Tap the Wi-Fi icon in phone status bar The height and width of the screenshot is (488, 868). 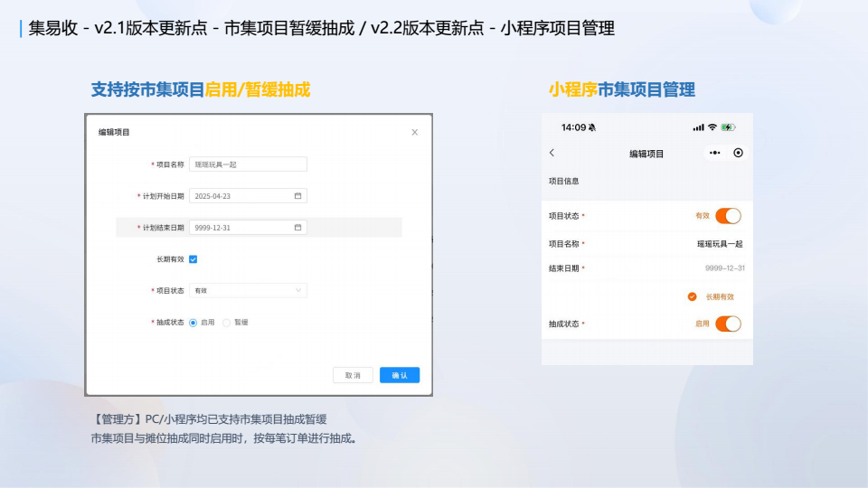click(x=712, y=127)
